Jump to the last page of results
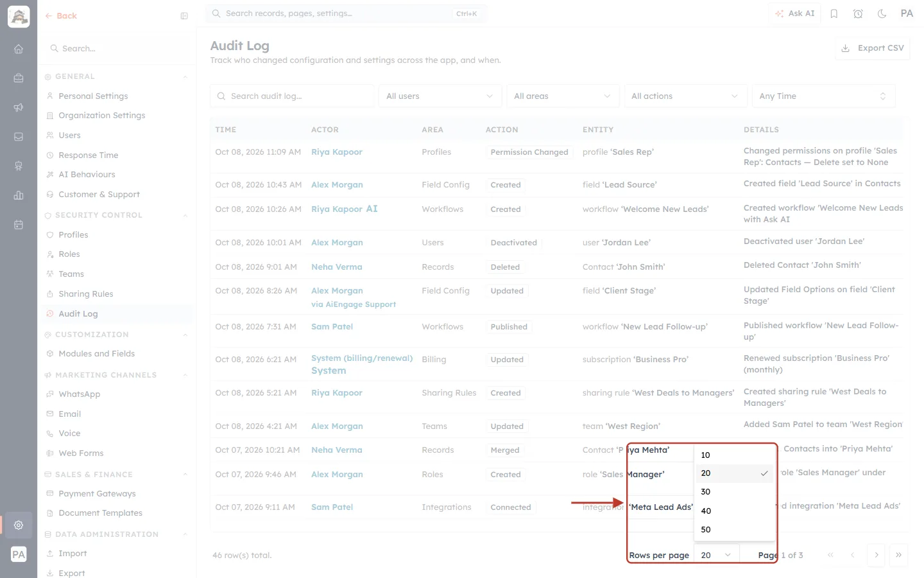 point(898,555)
